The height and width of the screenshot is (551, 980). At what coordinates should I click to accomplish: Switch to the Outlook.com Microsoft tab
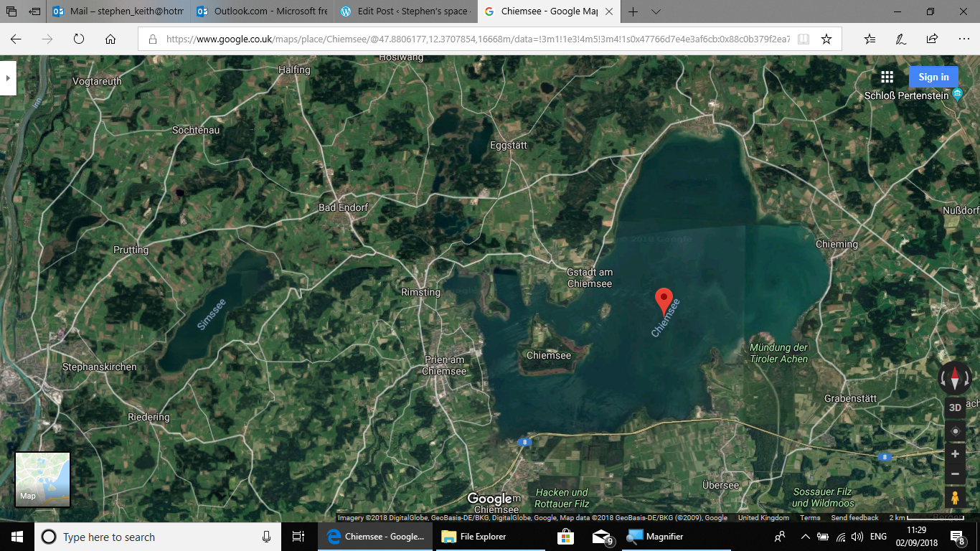pyautogui.click(x=262, y=11)
